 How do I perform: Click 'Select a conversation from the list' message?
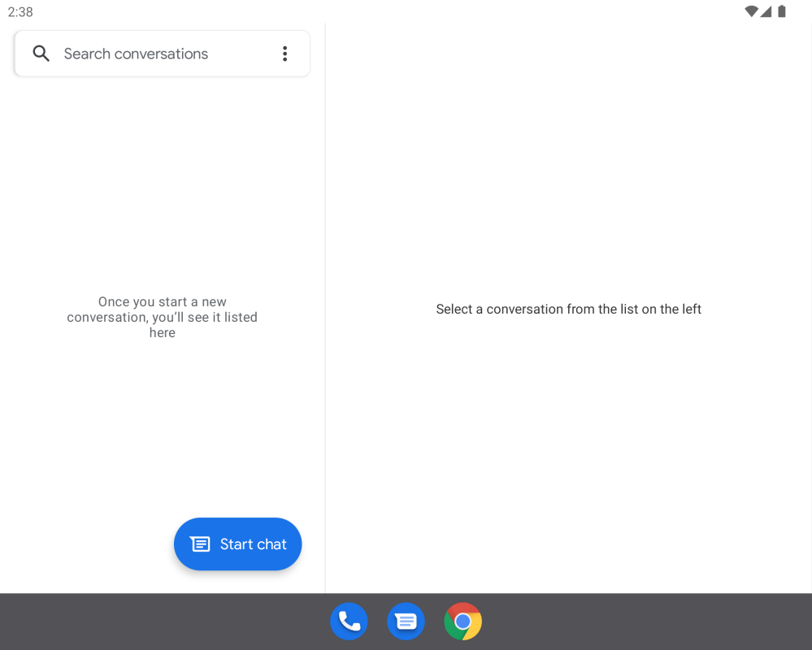(x=568, y=309)
